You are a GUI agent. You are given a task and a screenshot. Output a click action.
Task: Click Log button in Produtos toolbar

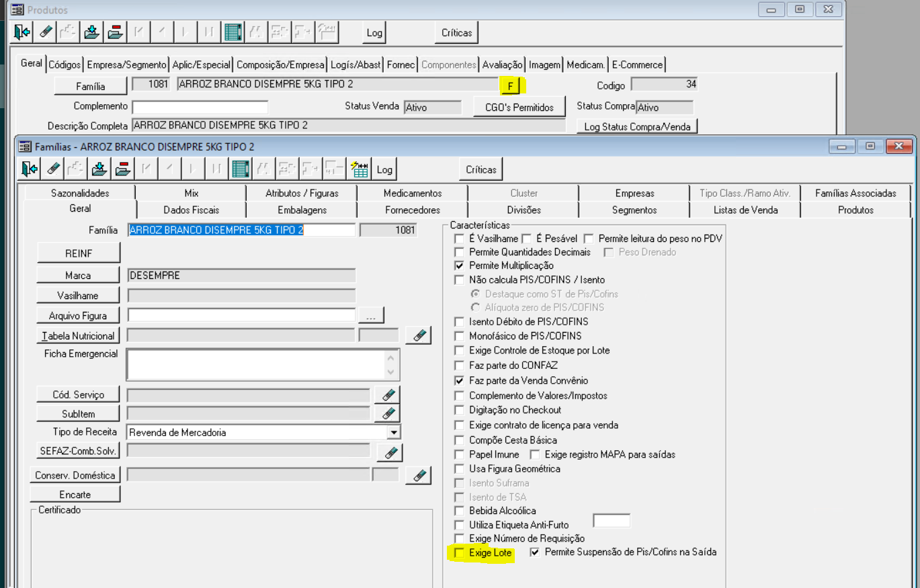click(x=374, y=32)
